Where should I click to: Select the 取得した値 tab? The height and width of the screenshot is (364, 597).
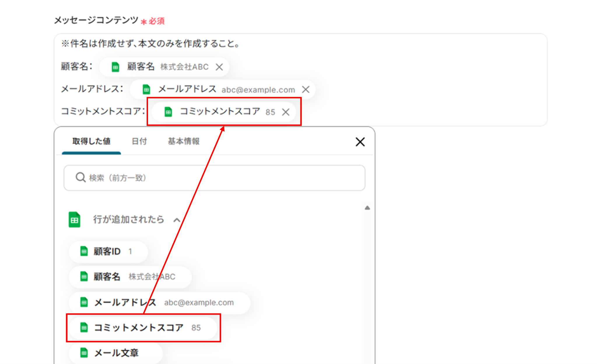click(x=91, y=142)
